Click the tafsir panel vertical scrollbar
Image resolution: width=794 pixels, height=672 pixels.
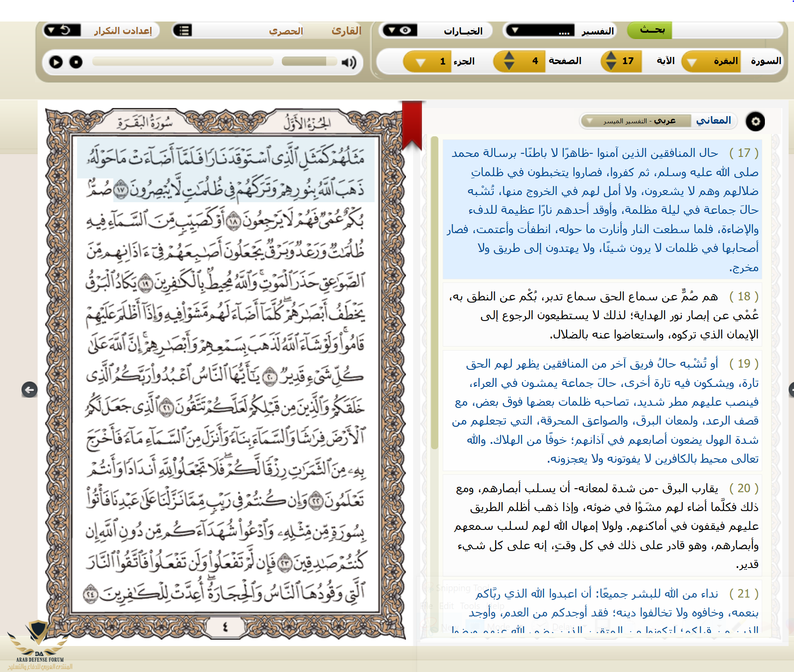click(x=434, y=292)
